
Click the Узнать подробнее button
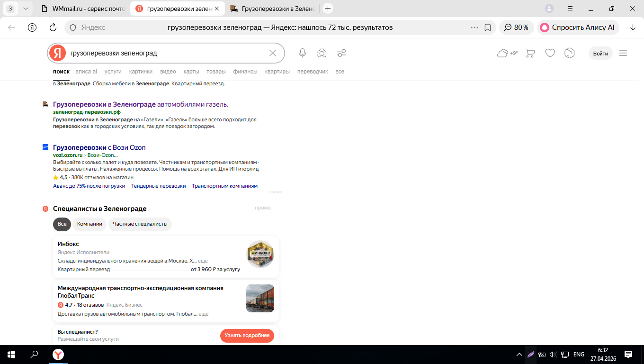[247, 336]
